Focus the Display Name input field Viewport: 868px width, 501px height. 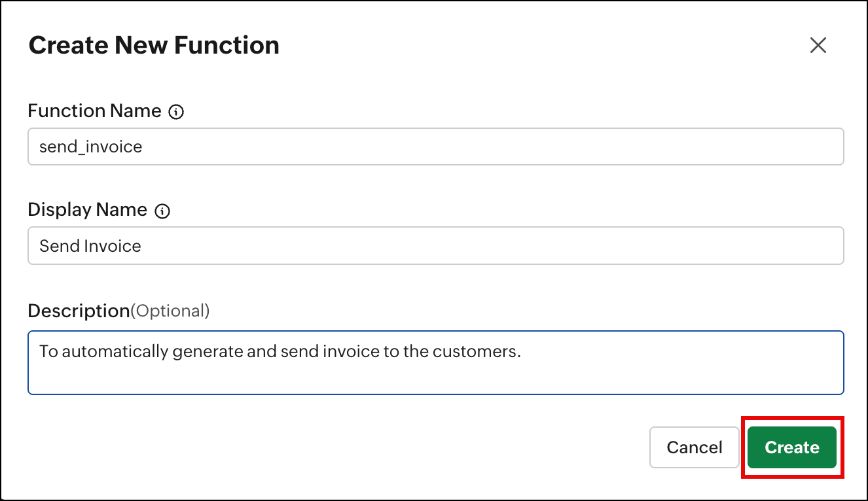435,246
